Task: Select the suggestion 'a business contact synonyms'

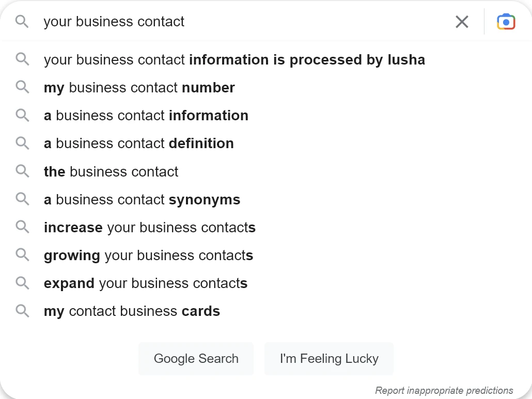Action: pyautogui.click(x=142, y=199)
